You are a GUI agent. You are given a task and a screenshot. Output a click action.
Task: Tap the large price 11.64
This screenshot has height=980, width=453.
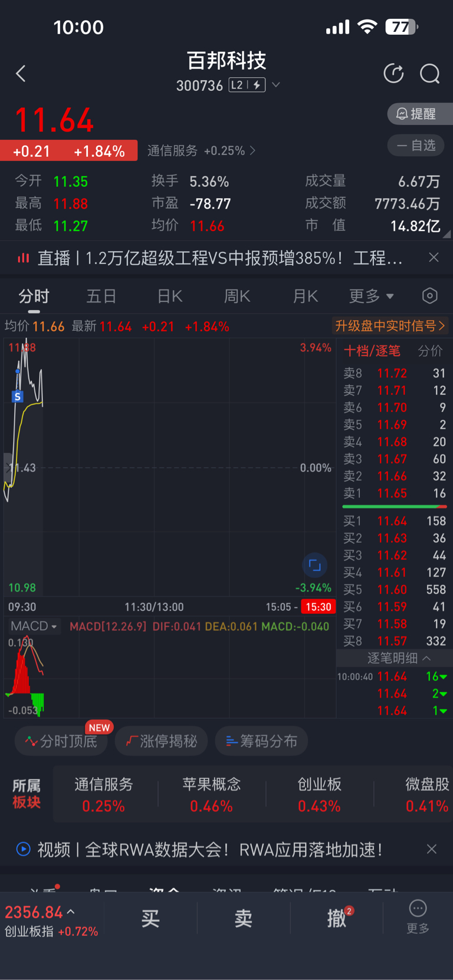click(x=54, y=120)
